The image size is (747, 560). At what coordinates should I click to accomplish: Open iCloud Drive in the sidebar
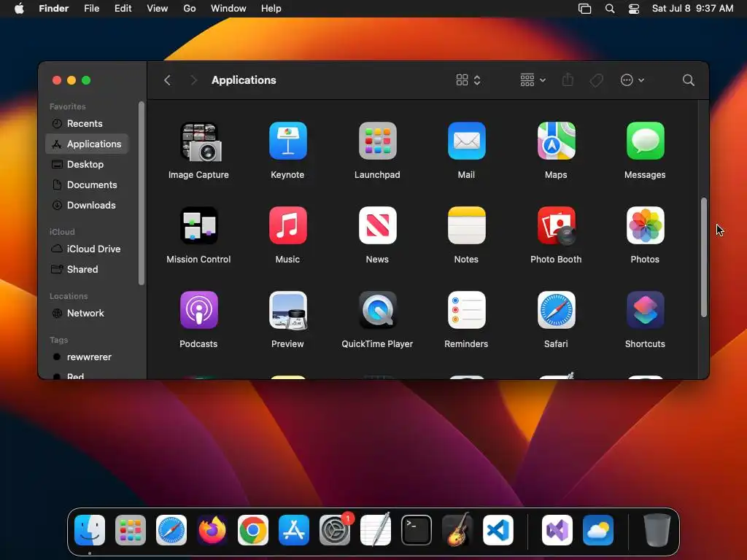coord(87,249)
